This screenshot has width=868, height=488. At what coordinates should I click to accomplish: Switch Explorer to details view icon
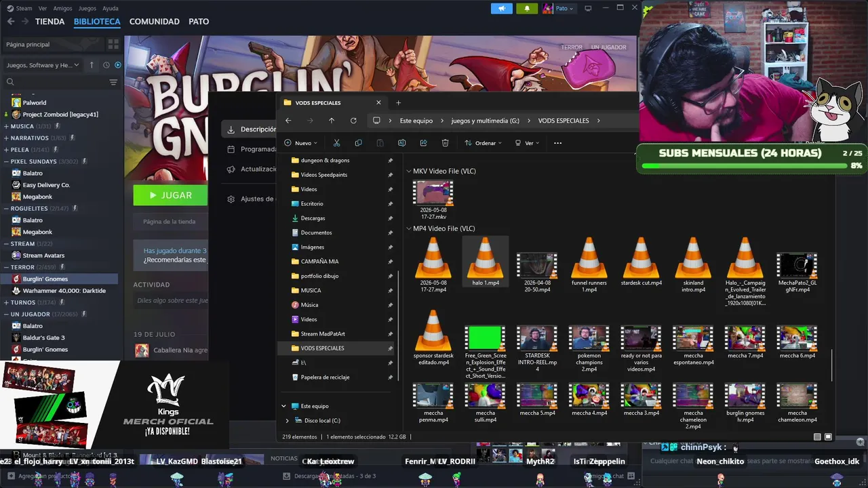(817, 437)
